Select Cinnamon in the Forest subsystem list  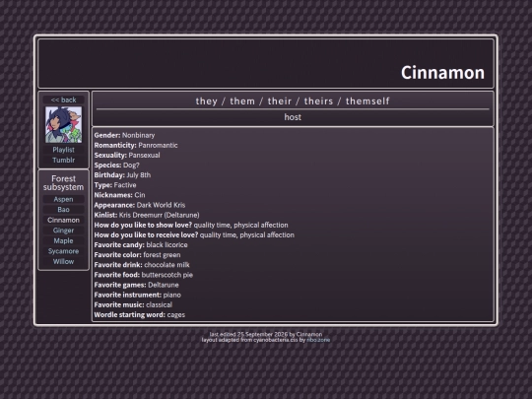pyautogui.click(x=63, y=220)
